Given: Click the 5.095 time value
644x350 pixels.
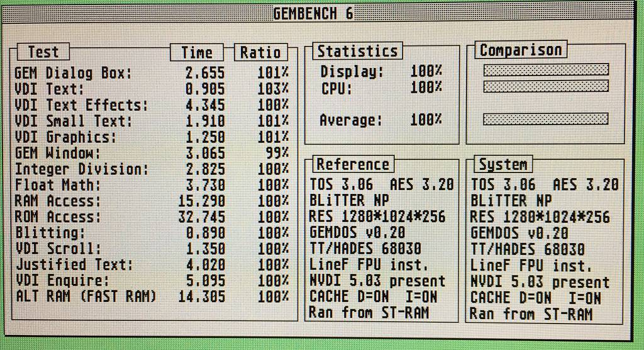Looking at the screenshot, I should pos(205,281).
